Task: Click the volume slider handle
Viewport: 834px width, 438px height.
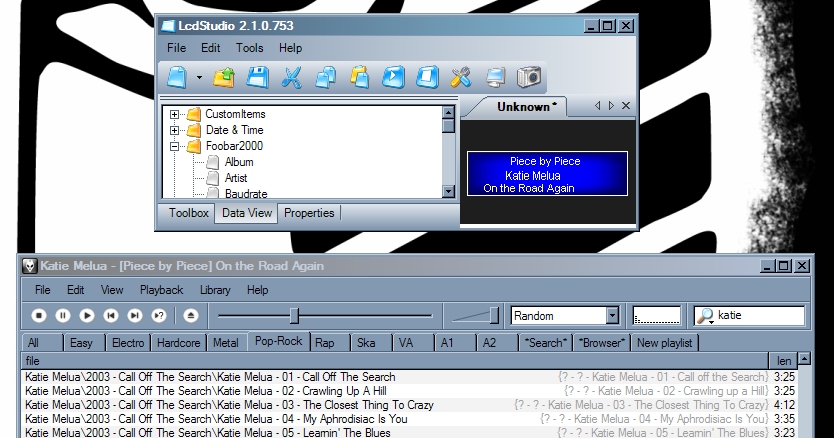Action: (x=494, y=316)
